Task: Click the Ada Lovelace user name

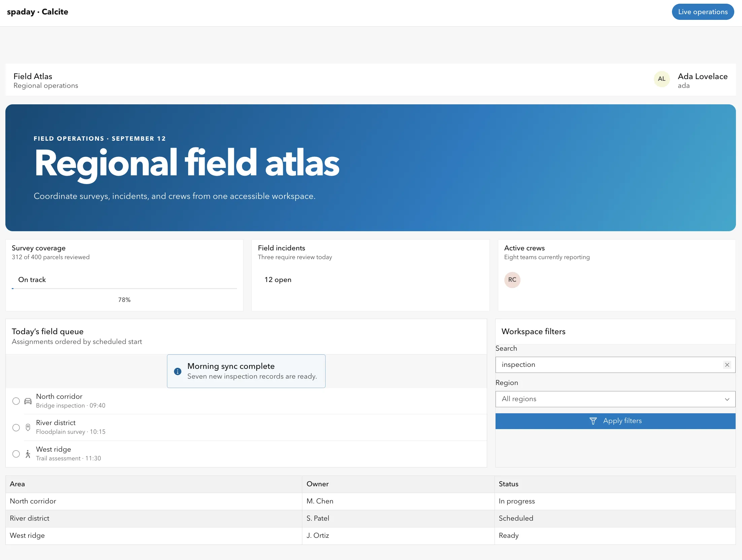Action: click(x=703, y=76)
